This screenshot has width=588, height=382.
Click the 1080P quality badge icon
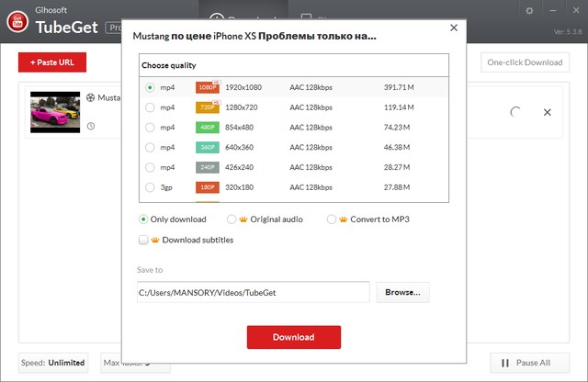(207, 87)
